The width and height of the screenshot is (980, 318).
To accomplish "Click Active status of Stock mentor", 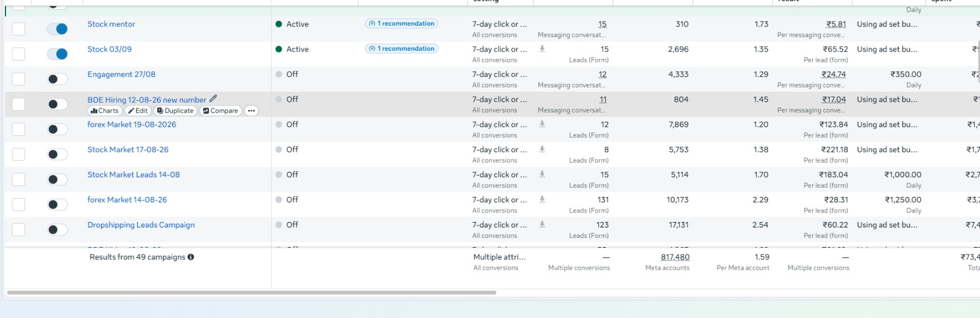I will (x=292, y=24).
